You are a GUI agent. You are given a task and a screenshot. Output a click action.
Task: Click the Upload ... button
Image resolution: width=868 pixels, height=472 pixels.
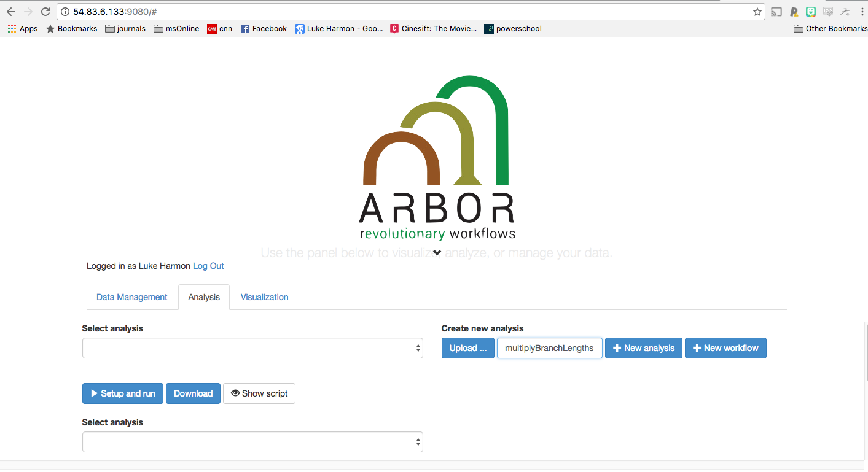pyautogui.click(x=467, y=348)
